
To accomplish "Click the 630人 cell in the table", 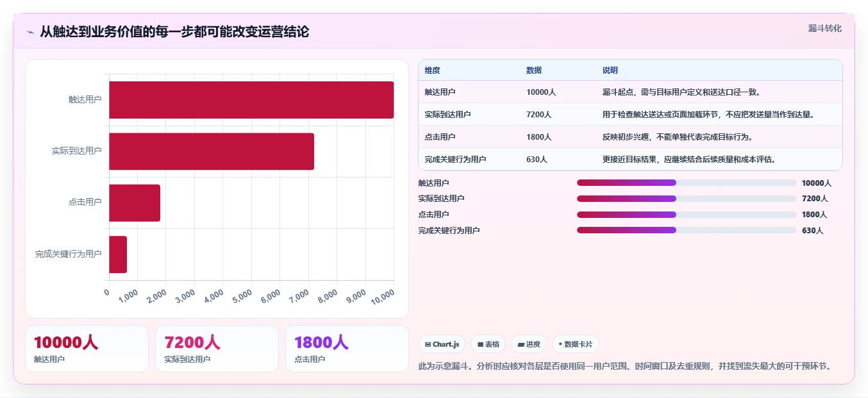I will point(537,160).
